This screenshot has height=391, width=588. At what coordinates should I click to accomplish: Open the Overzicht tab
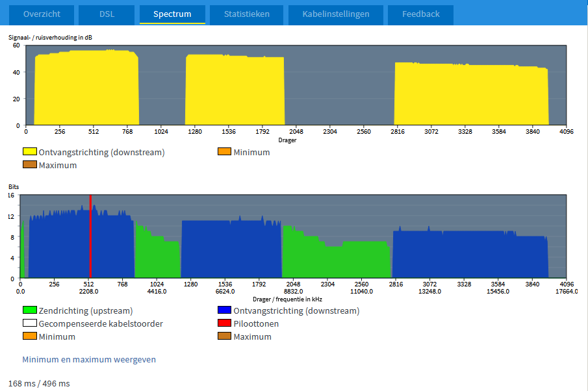(41, 14)
